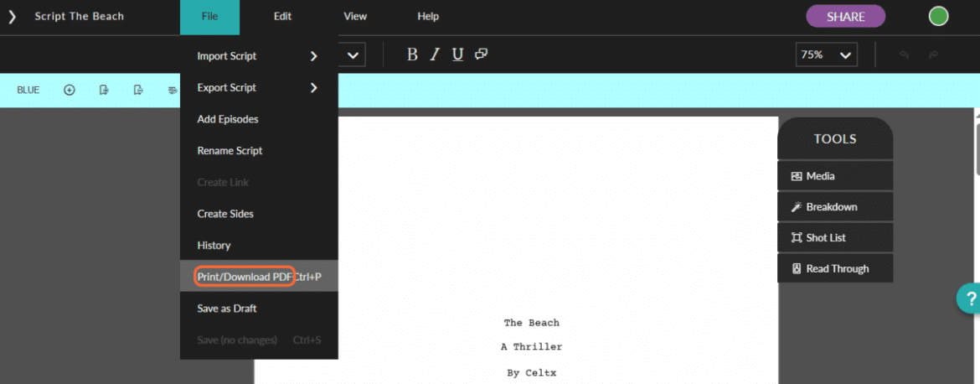This screenshot has height=384, width=980.
Task: Click the purple SHARE button
Action: pyautogui.click(x=846, y=17)
